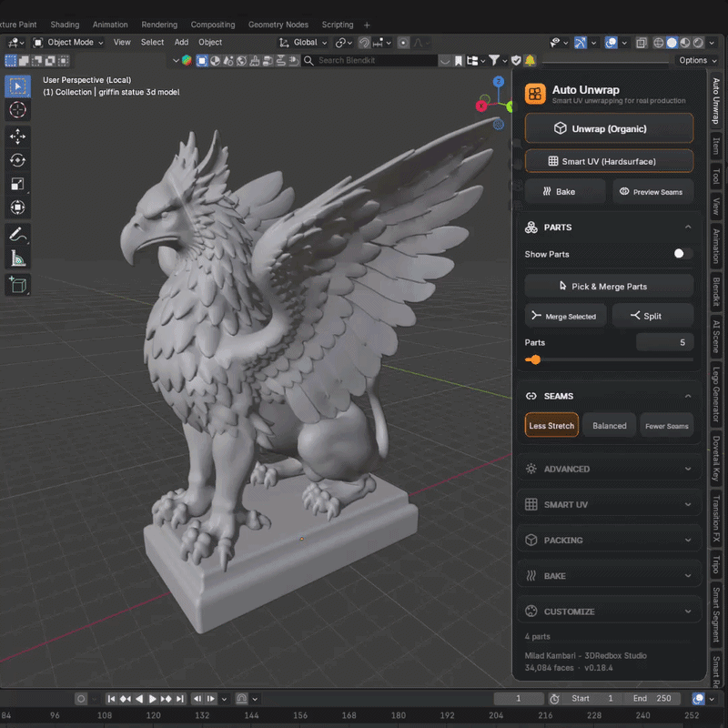Click the BlendKit colorful logo icon
728x728 pixels.
[x=187, y=60]
